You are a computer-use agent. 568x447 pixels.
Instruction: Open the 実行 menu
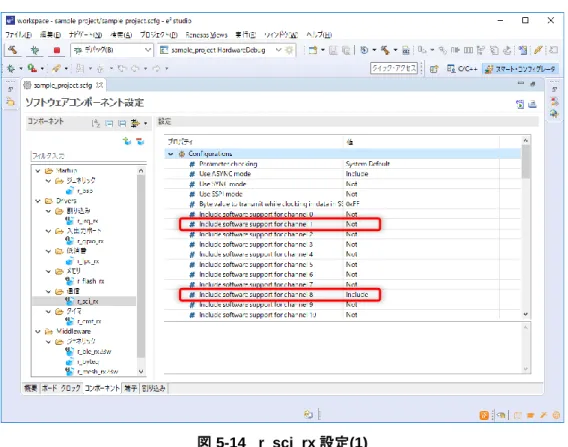pyautogui.click(x=245, y=35)
